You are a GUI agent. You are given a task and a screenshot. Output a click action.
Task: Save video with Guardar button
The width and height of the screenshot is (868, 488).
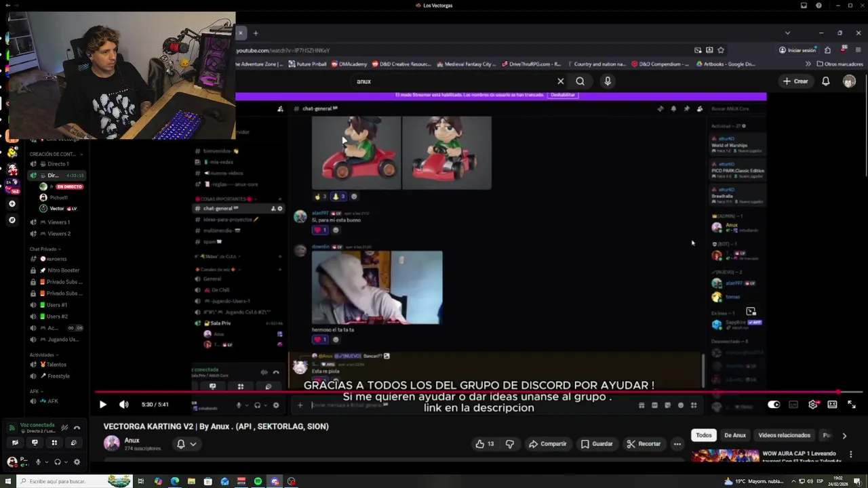click(x=597, y=444)
